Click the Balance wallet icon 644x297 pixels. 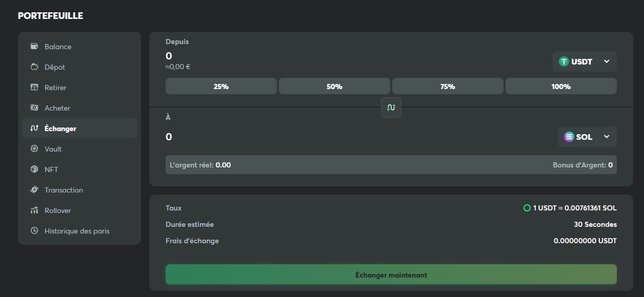(x=34, y=46)
